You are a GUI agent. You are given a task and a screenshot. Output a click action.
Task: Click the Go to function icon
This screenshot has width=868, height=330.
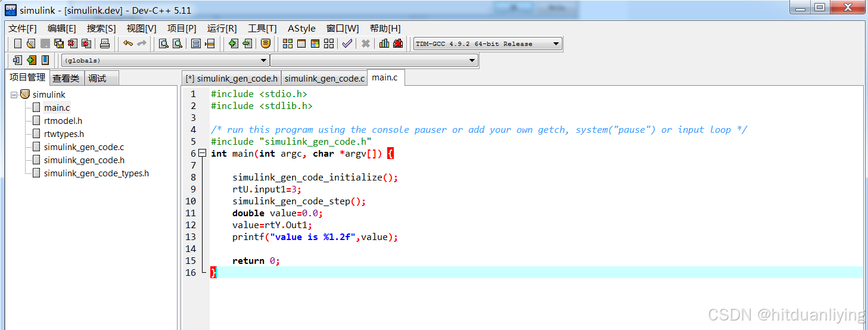(x=195, y=43)
